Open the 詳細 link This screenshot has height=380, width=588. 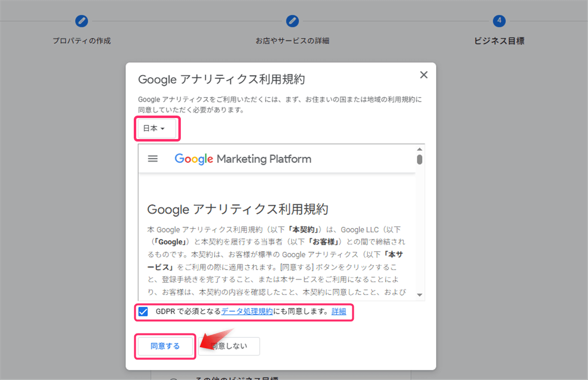tap(339, 311)
